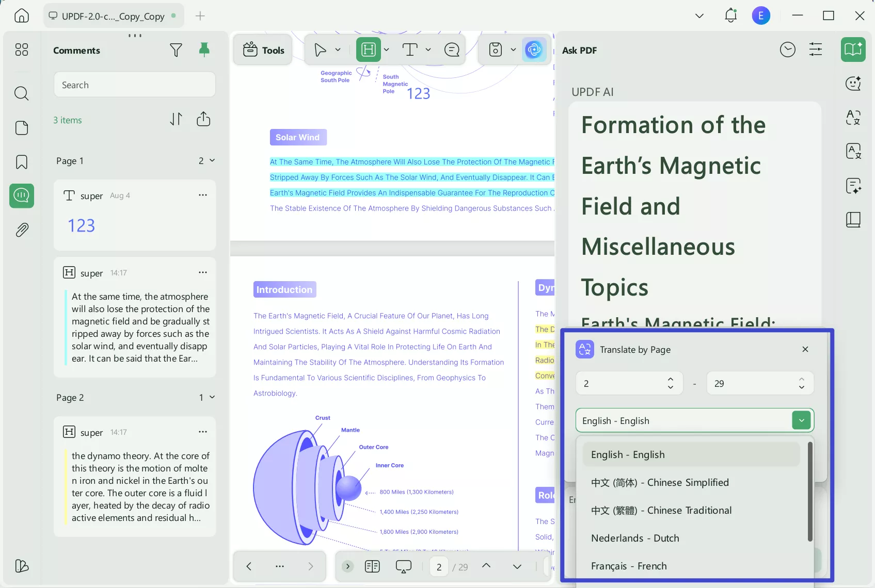Open the thumbnails grid panel in sidebar
875x588 pixels.
(22, 50)
